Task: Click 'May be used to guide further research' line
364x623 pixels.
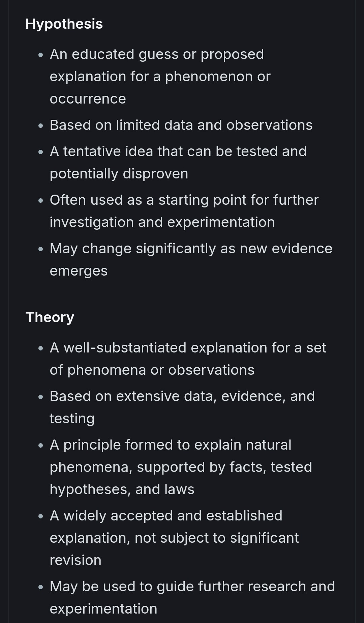Action: 192,587
